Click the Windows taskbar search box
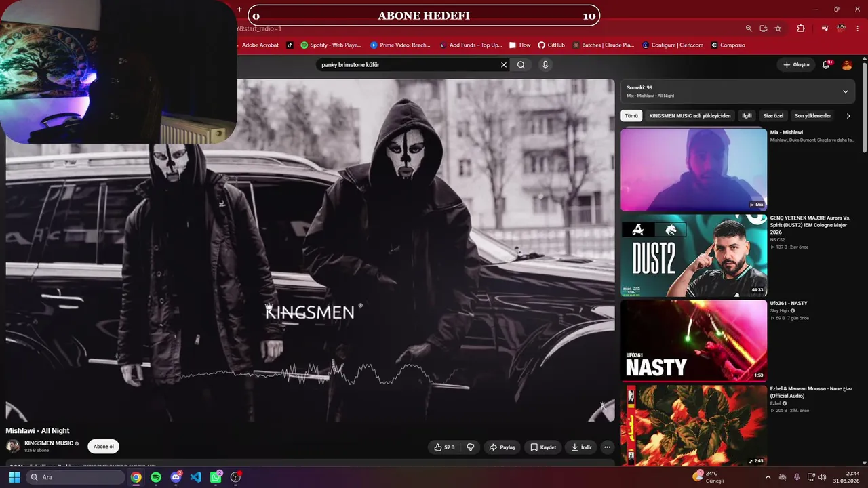868x488 pixels. (x=75, y=477)
